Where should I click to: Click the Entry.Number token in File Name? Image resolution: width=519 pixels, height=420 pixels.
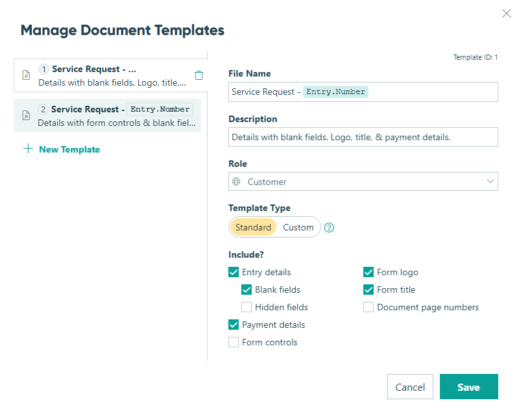point(335,92)
